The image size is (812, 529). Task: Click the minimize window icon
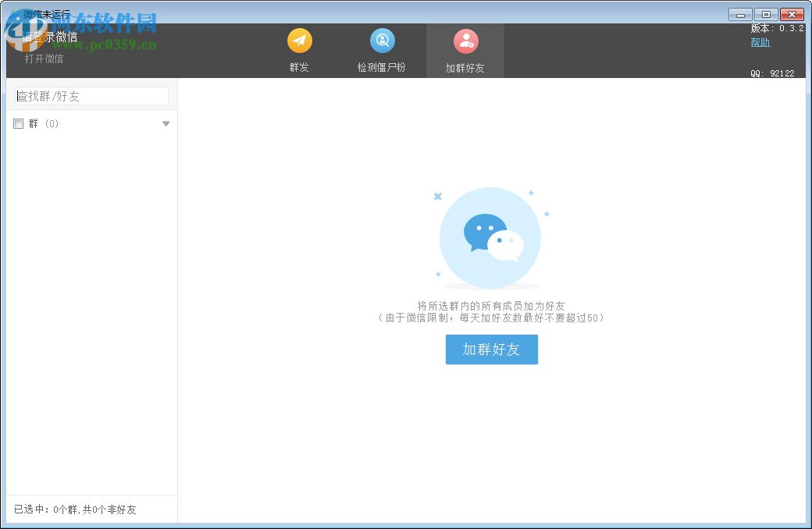(739, 14)
